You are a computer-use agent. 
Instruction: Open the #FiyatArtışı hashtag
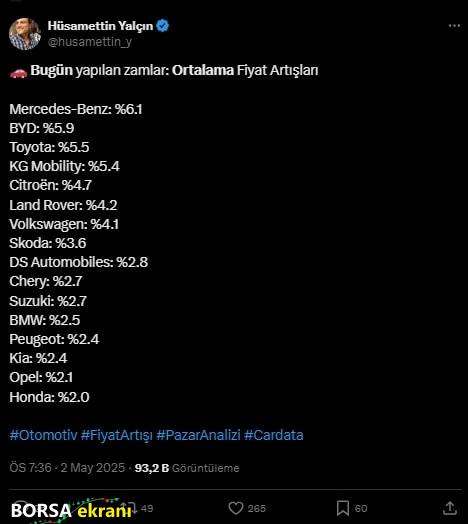pyautogui.click(x=117, y=435)
